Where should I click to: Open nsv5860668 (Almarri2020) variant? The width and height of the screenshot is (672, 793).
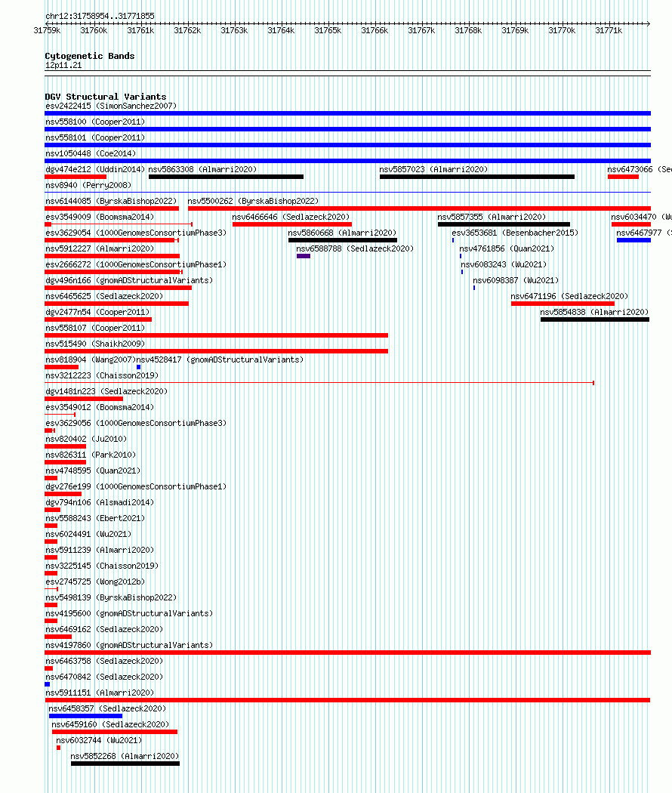click(x=342, y=233)
